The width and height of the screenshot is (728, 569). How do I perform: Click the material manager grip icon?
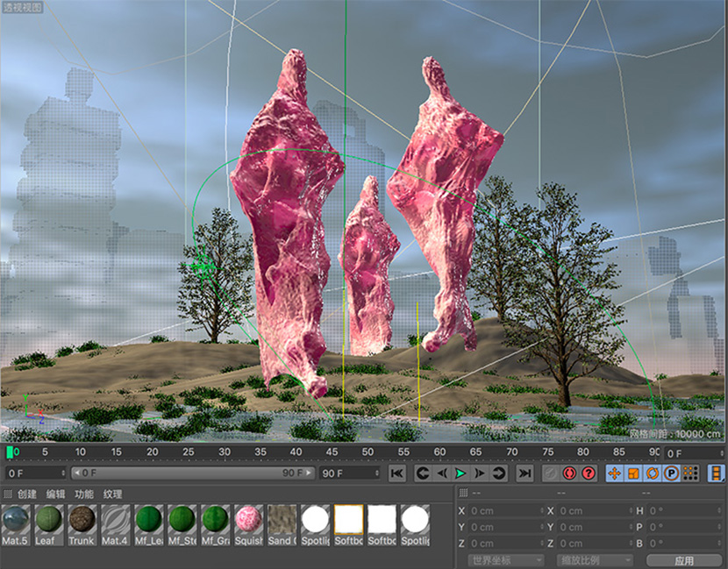pos(7,494)
